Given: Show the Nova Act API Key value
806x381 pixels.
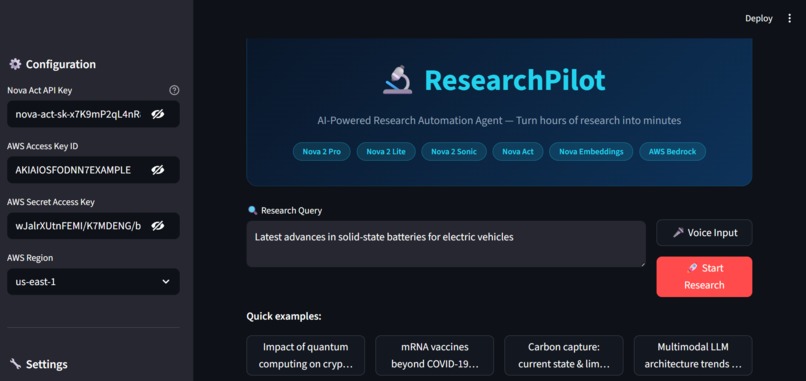Looking at the screenshot, I should click(158, 114).
